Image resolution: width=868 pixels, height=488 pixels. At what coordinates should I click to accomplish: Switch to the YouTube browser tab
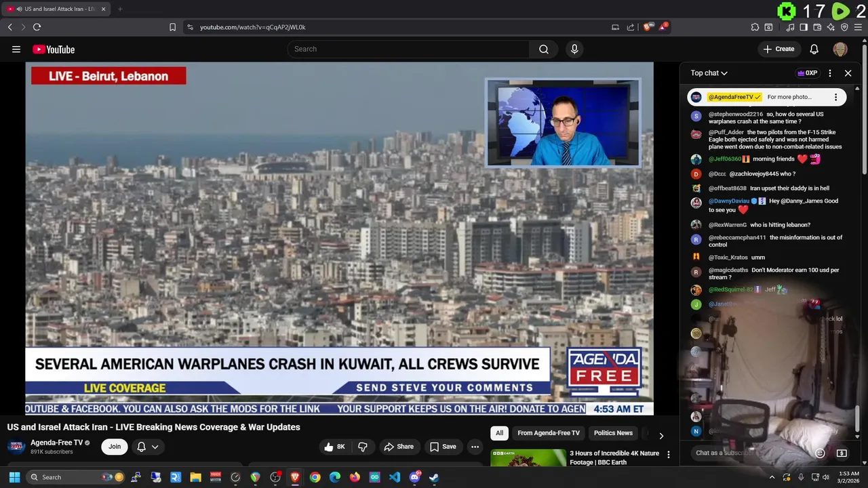[56, 9]
